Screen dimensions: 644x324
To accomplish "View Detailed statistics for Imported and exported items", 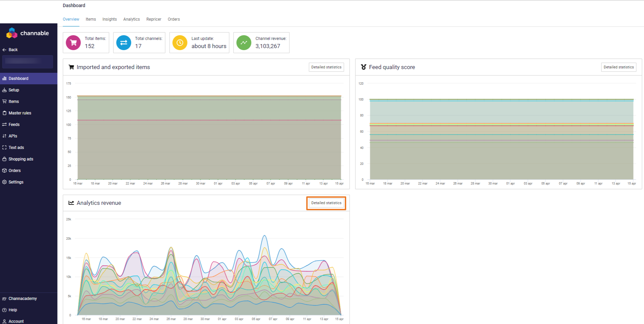I will pos(326,67).
